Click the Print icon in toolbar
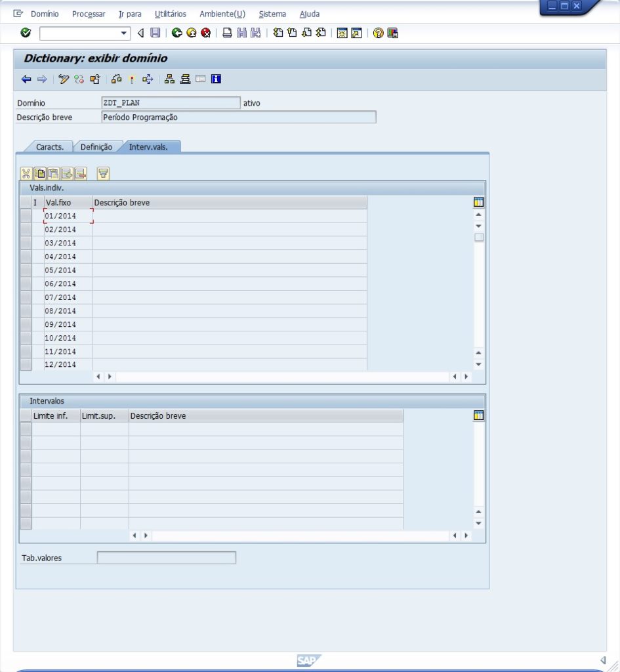620x672 pixels. (227, 33)
